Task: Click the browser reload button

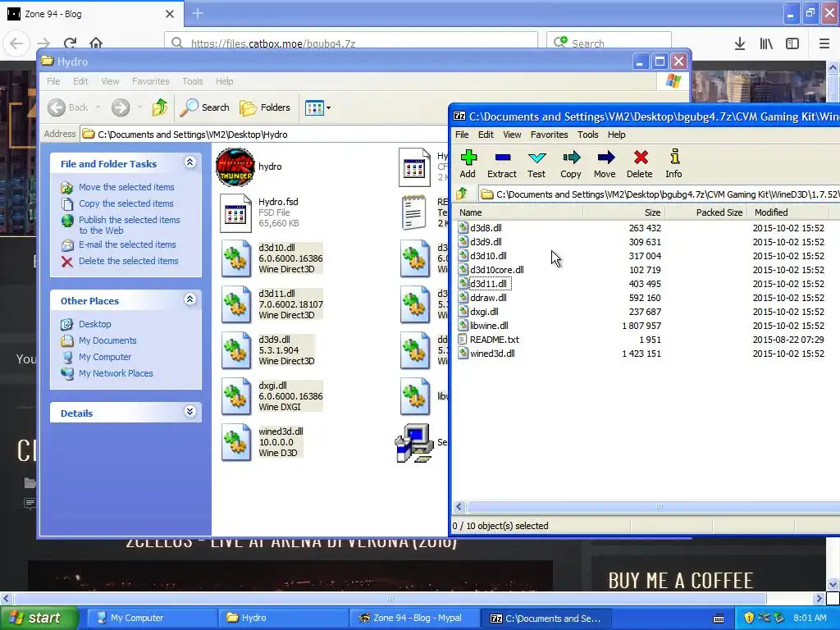Action: [70, 43]
